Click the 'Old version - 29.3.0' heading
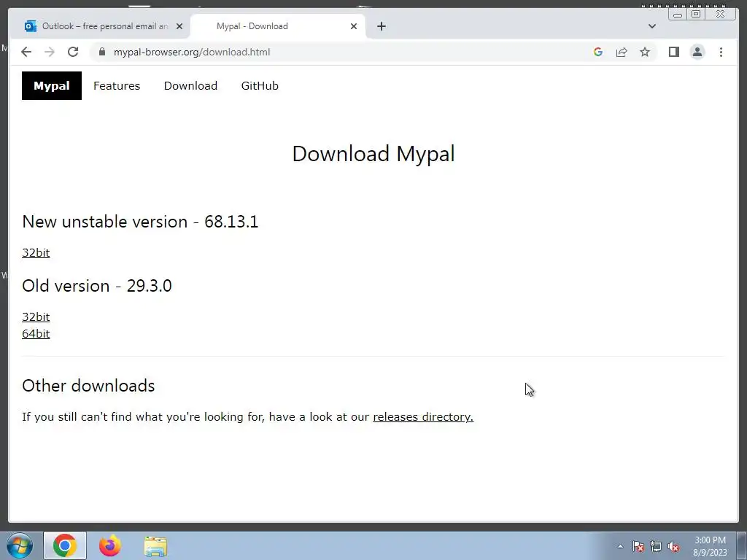The width and height of the screenshot is (747, 560). pos(97,286)
